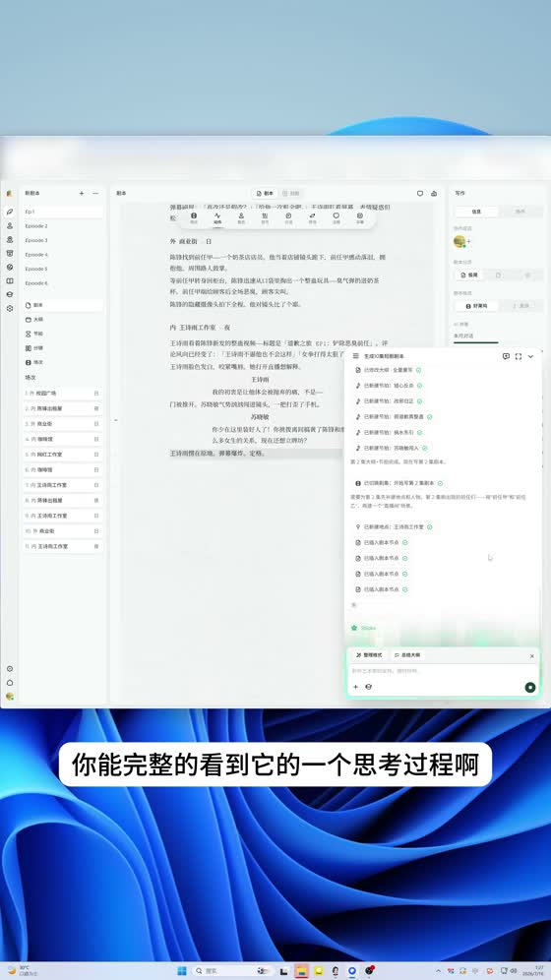Click the speech bubble icon in floating toolbar
The width and height of the screenshot is (551, 980).
point(337,217)
